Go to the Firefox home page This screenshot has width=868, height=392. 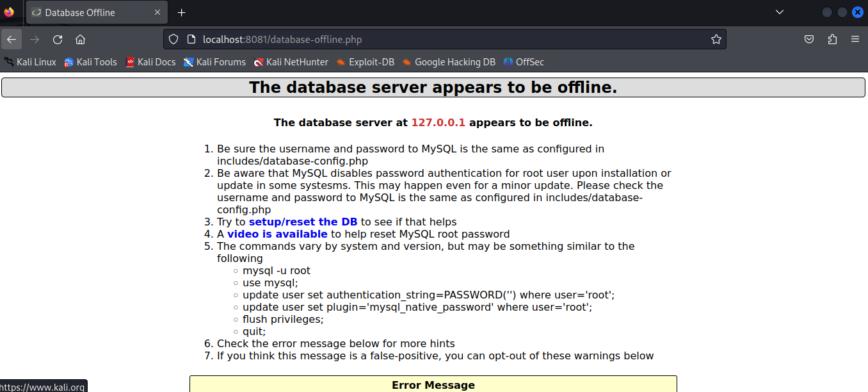[80, 39]
